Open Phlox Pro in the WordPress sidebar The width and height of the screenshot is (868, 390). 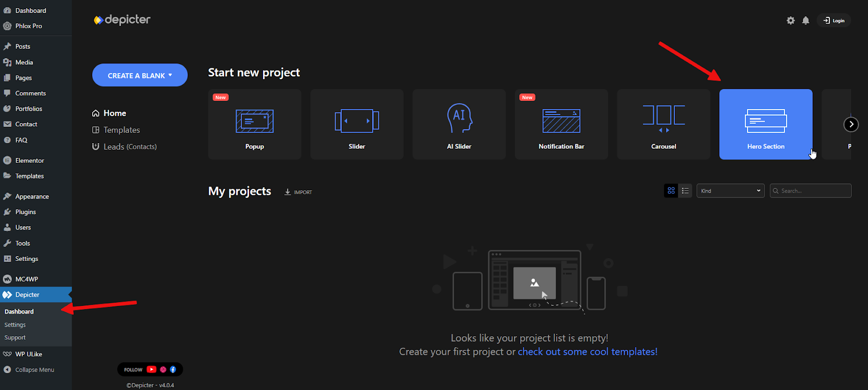coord(36,26)
